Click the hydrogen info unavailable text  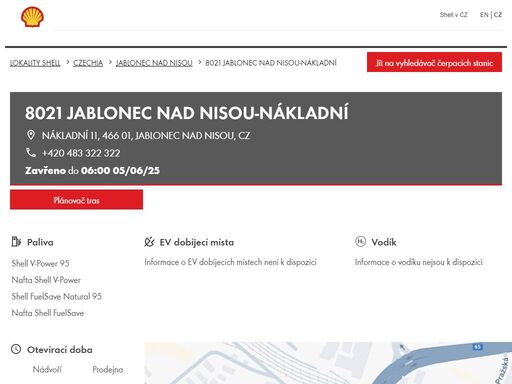419,262
